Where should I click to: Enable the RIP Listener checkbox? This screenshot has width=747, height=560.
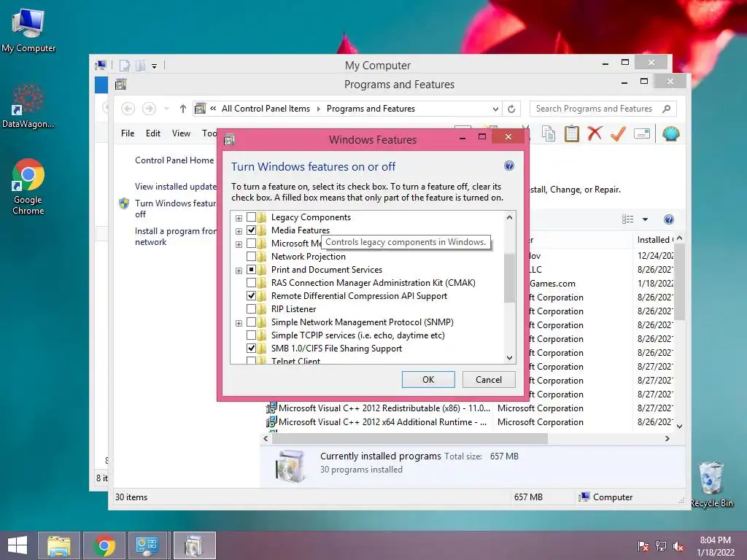click(251, 309)
